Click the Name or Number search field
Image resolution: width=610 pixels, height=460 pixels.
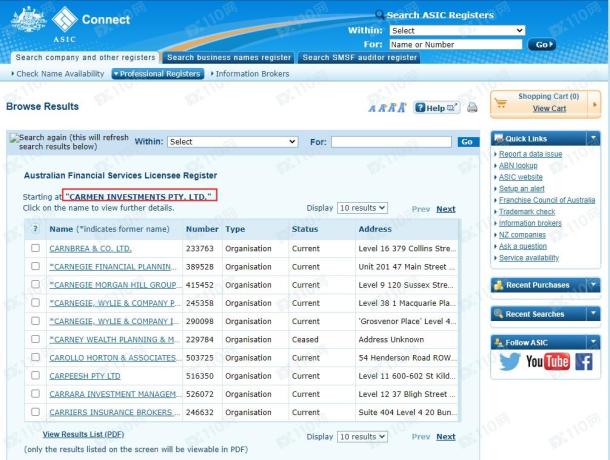[x=456, y=44]
